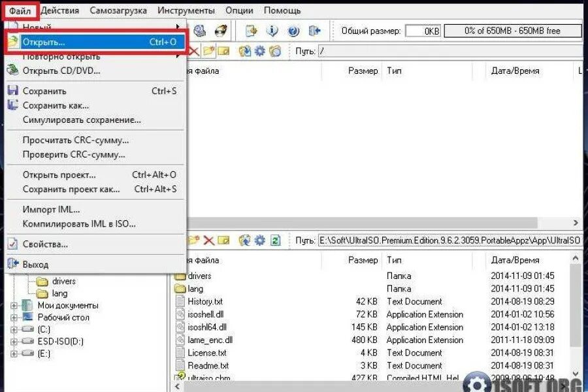Image resolution: width=588 pixels, height=392 pixels.
Task: Click the 0% of 650MB capacity bar
Action: [513, 31]
